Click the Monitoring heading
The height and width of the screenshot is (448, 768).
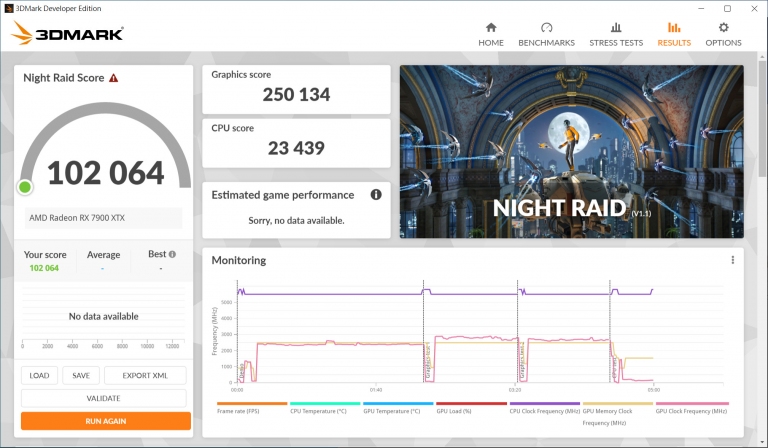point(239,260)
